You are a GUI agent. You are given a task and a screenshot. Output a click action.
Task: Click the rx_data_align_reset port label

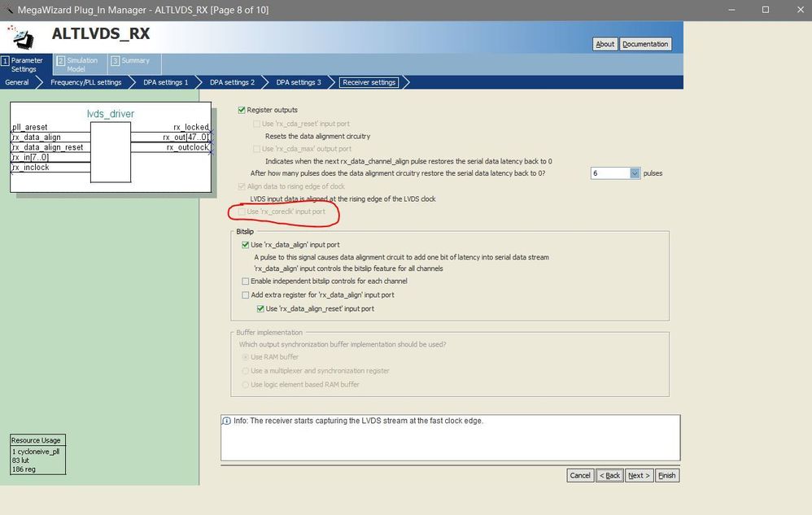click(48, 147)
